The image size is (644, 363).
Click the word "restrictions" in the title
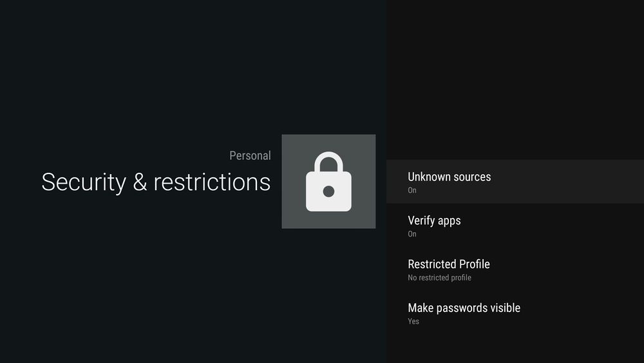[212, 182]
